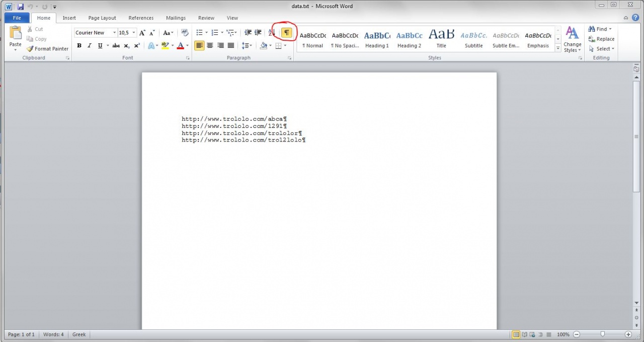Open the Line Spacing dropdown

pos(247,46)
